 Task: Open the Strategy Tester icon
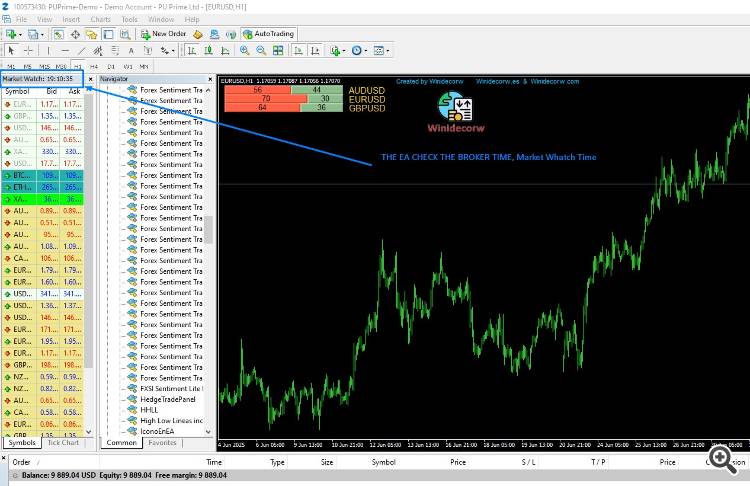tap(125, 34)
